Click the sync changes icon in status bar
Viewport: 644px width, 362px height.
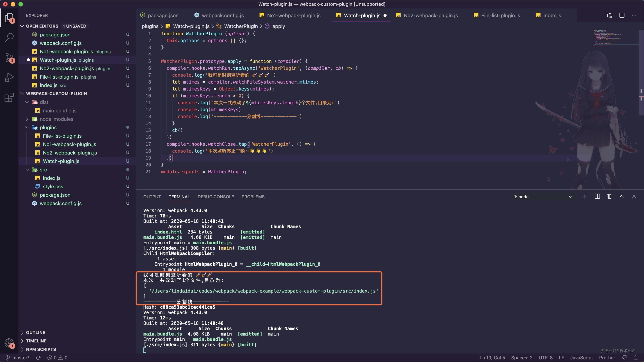(38, 358)
